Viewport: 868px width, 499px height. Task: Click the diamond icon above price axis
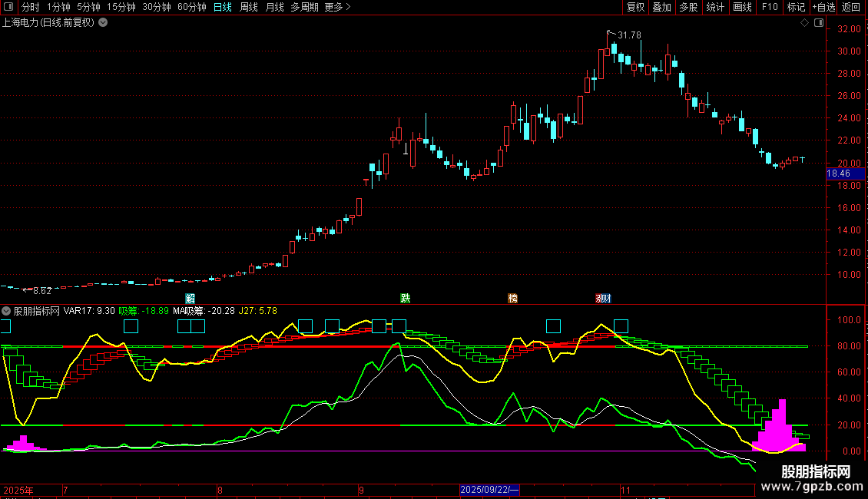coord(804,23)
